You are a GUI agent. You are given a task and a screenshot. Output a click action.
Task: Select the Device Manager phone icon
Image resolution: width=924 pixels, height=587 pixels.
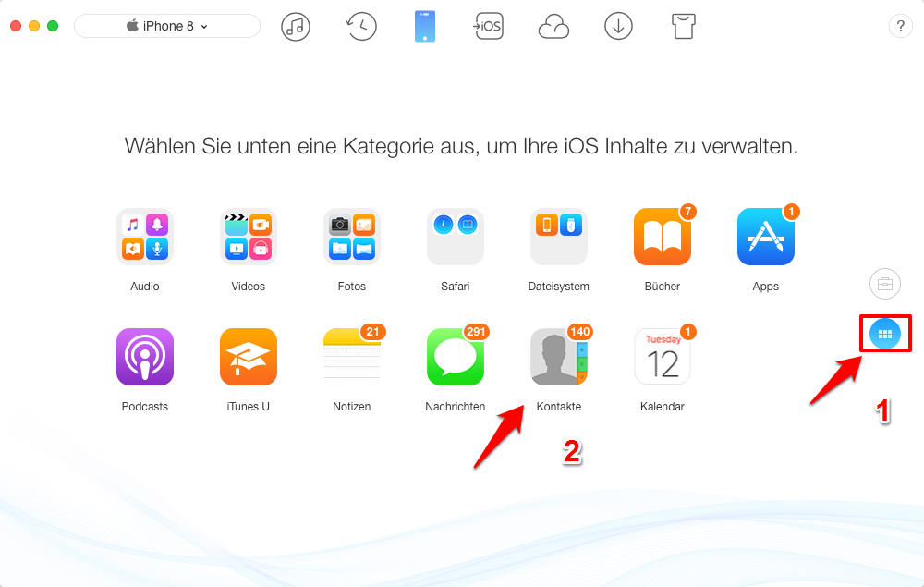pos(425,27)
